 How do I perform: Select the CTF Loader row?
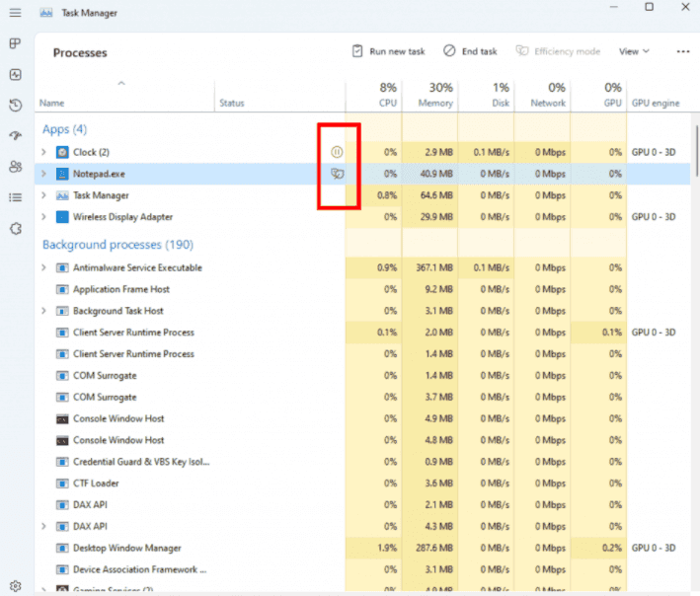[x=362, y=484]
